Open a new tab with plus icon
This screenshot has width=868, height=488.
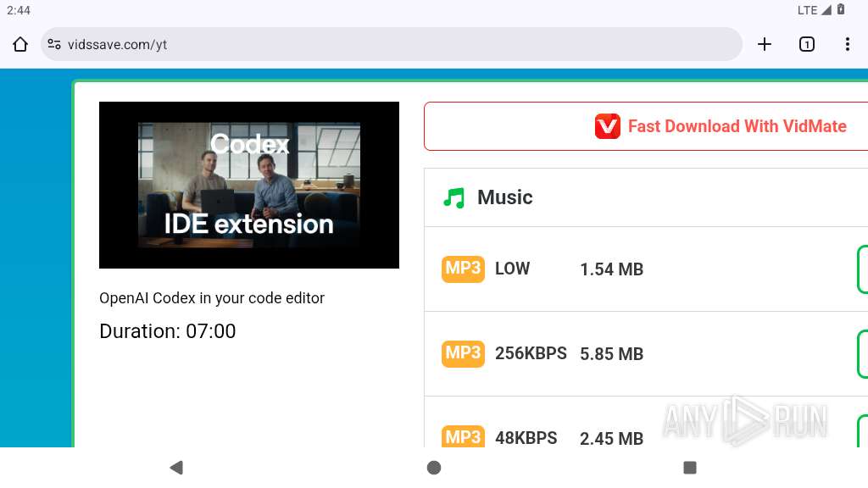pos(765,44)
